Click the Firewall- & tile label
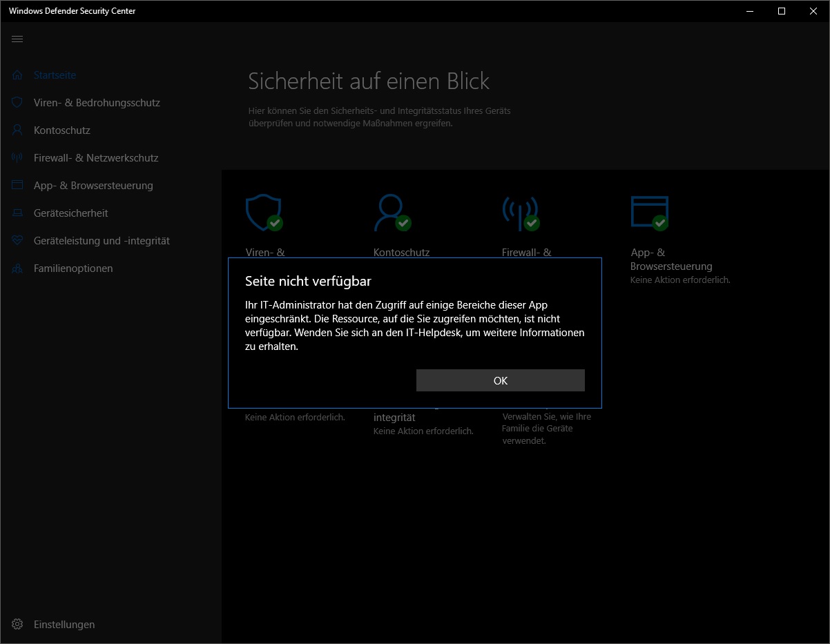Viewport: 830px width, 644px height. tap(527, 253)
